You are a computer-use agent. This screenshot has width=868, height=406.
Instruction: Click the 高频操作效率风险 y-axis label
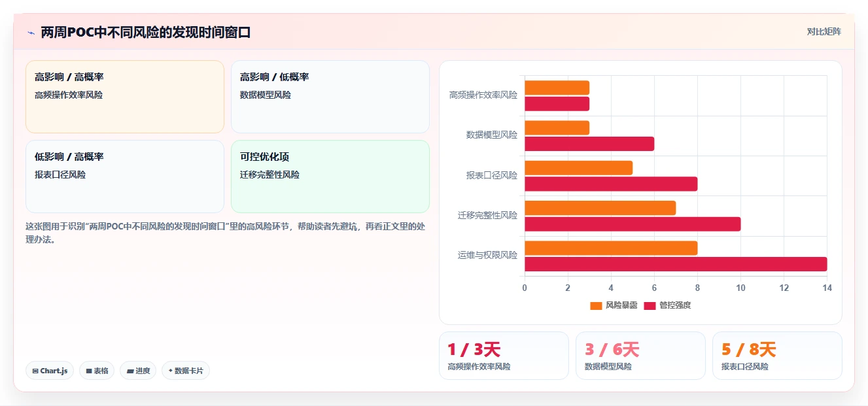tap(483, 95)
